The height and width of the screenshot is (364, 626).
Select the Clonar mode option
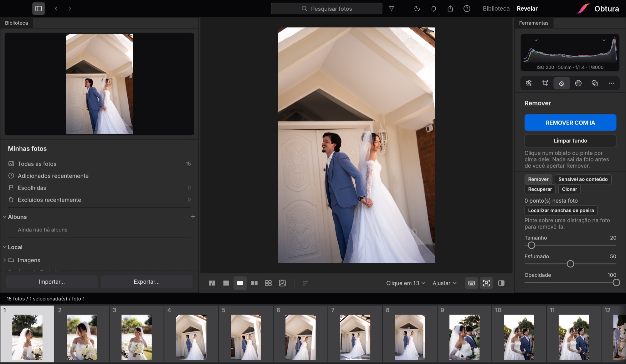tap(569, 189)
